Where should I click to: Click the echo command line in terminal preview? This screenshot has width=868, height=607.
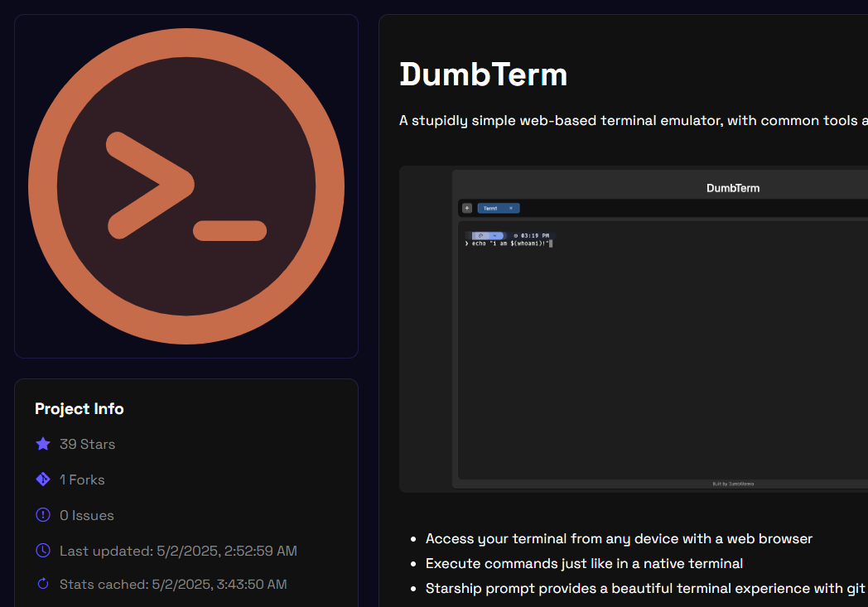[509, 243]
